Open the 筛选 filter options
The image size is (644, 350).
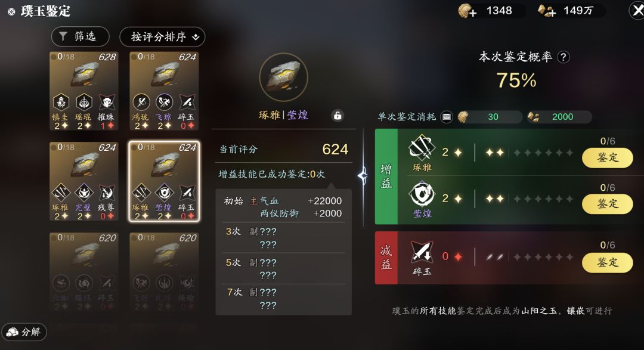(80, 36)
